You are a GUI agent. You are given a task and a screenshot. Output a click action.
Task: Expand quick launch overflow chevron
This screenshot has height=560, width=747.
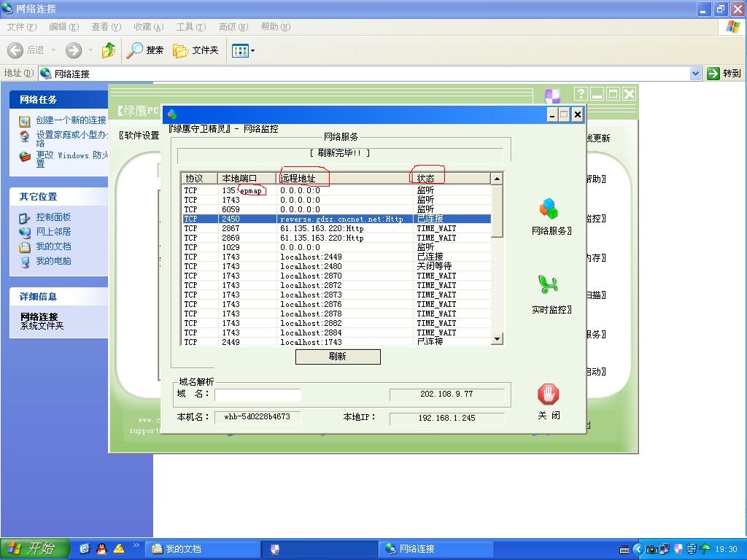136,545
